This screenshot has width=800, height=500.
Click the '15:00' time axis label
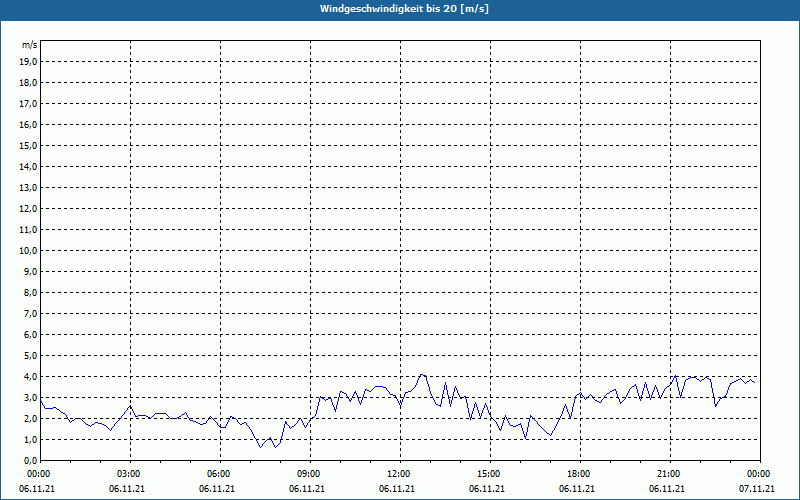491,474
